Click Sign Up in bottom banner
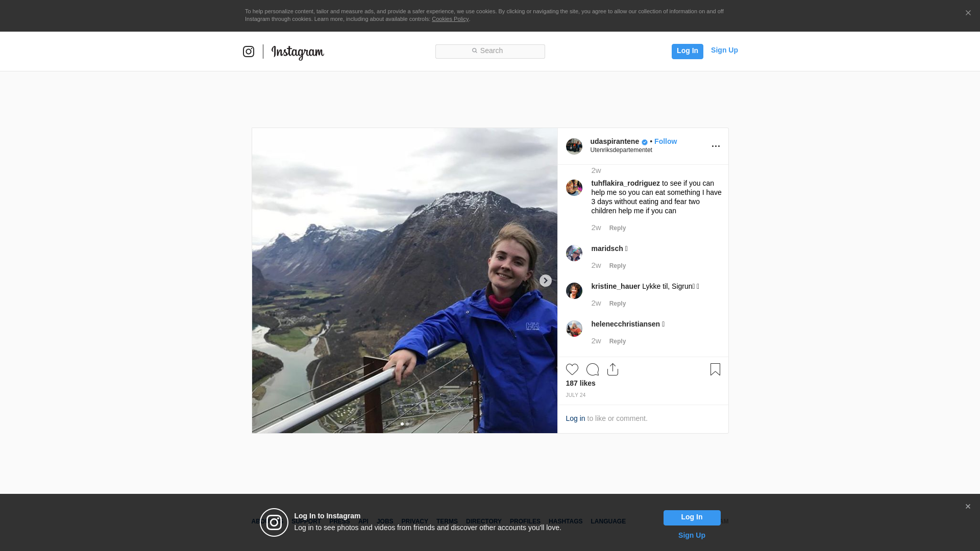980x551 pixels. point(692,535)
